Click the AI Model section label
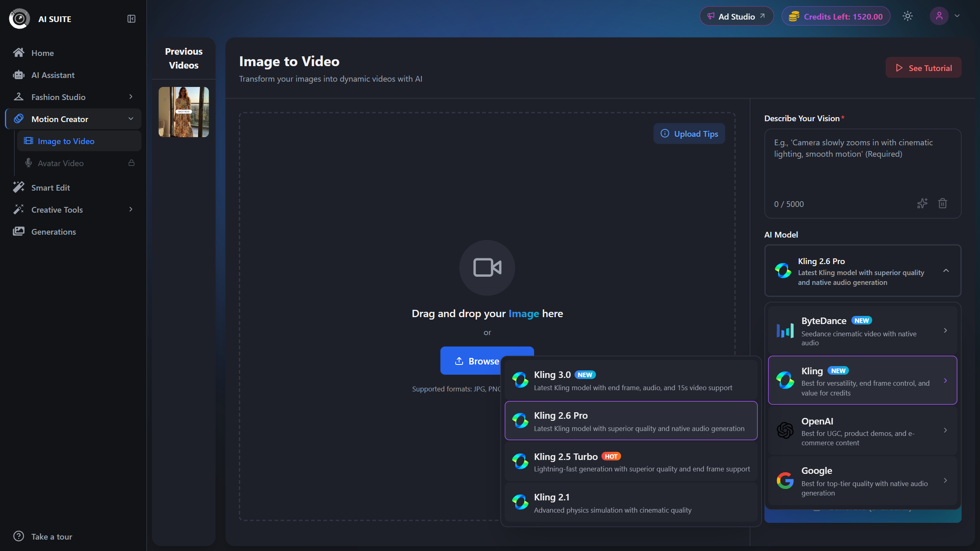The image size is (980, 551). [x=781, y=234]
